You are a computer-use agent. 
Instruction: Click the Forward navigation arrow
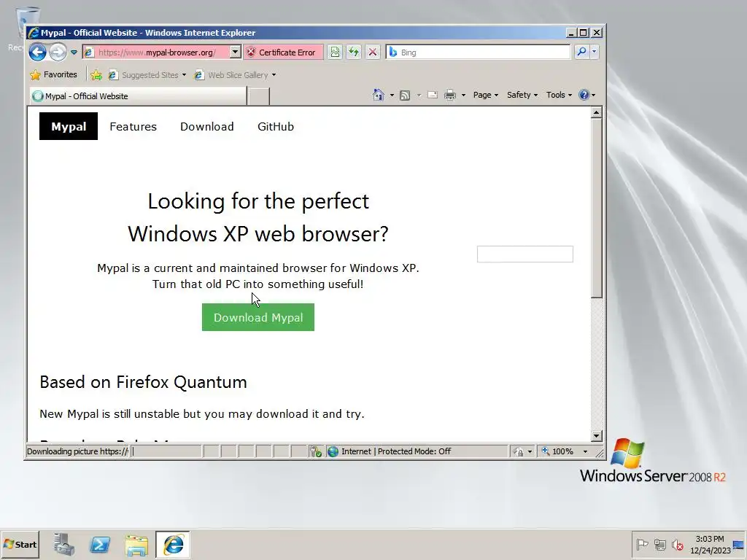[x=58, y=52]
